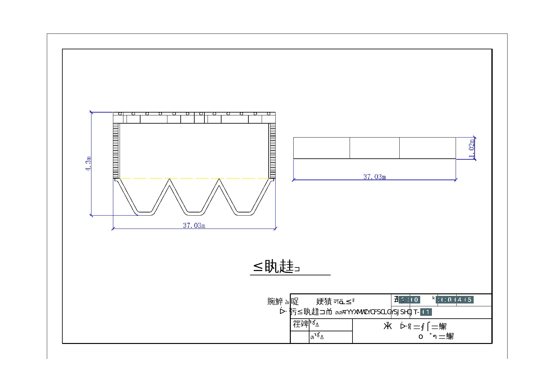Screen dimensions: 555x392
Task: Click the middle cell of the three-part rectangle
Action: (374, 148)
